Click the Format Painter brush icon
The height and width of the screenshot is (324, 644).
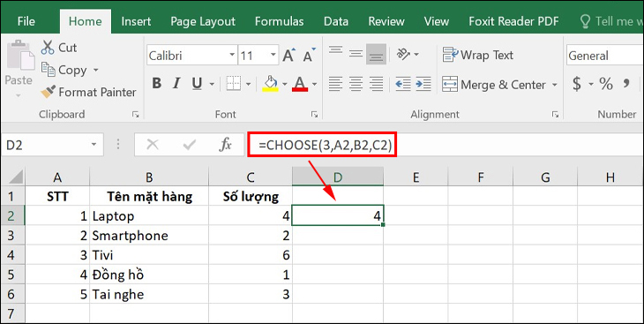(x=48, y=92)
